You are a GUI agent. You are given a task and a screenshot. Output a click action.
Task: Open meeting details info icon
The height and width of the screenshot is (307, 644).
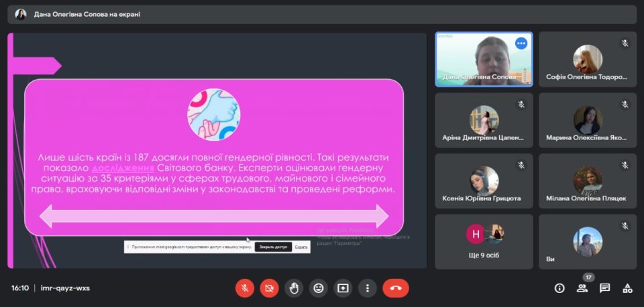point(559,288)
